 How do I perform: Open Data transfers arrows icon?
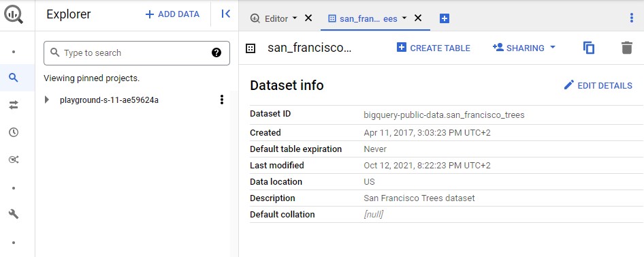[x=14, y=106]
